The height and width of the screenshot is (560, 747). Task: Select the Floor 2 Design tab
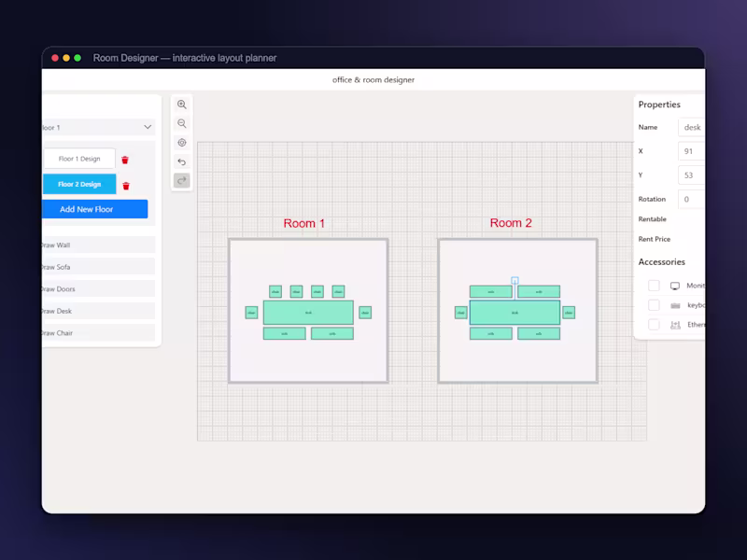[x=79, y=184]
